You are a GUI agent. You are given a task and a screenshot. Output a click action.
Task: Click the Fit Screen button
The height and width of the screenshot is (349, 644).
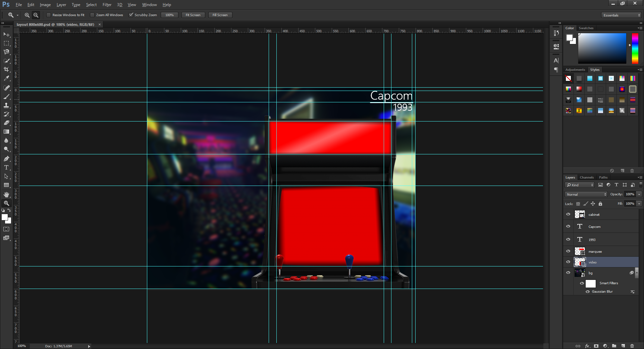click(x=193, y=15)
